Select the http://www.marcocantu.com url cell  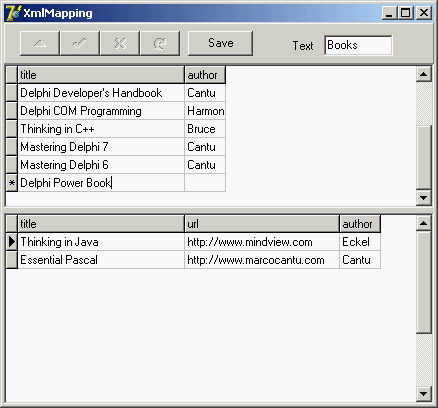tap(262, 260)
